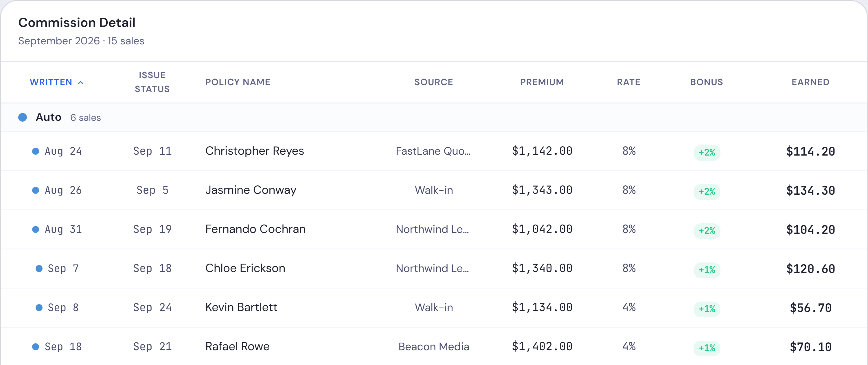The width and height of the screenshot is (868, 365).
Task: Open the Rafael Rowe policy
Action: pos(237,346)
